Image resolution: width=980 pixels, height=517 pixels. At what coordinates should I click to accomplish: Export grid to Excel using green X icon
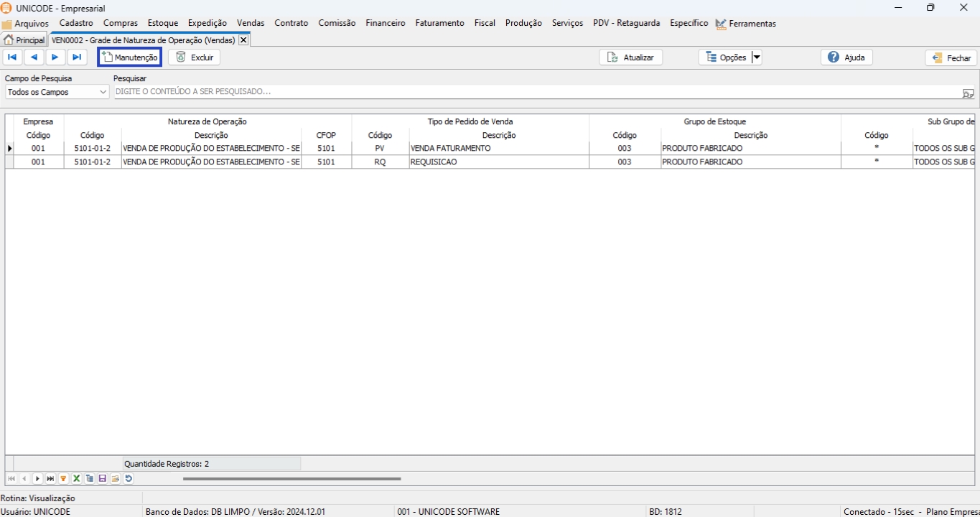click(76, 479)
